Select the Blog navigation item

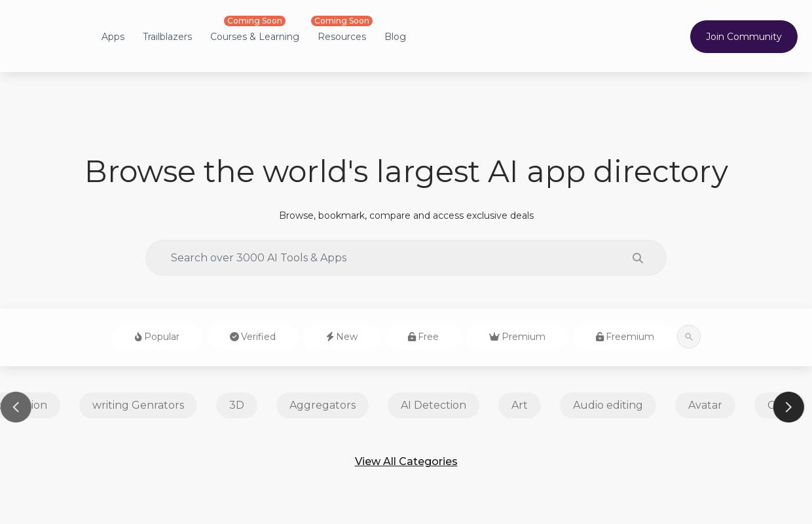point(395,37)
